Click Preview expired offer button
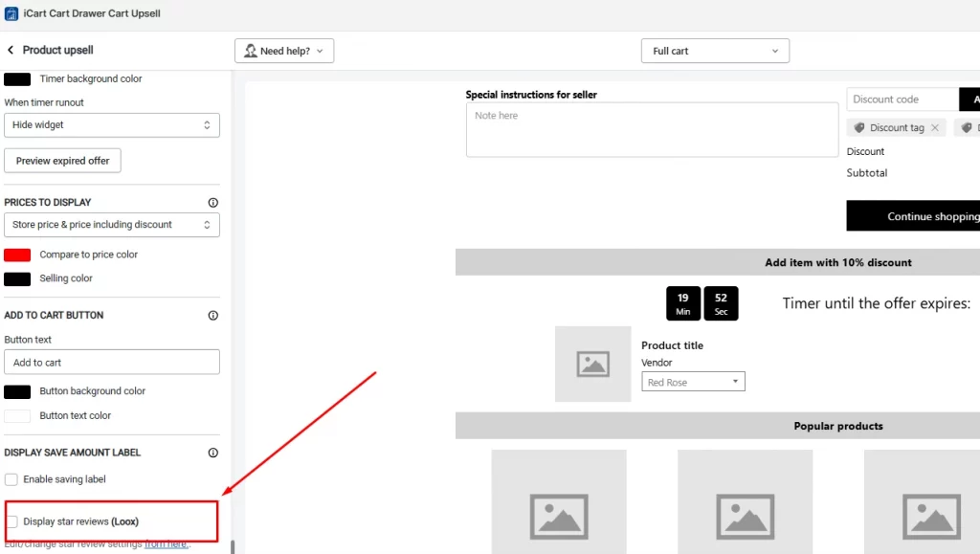Screen dimensions: 980x554 tap(63, 161)
